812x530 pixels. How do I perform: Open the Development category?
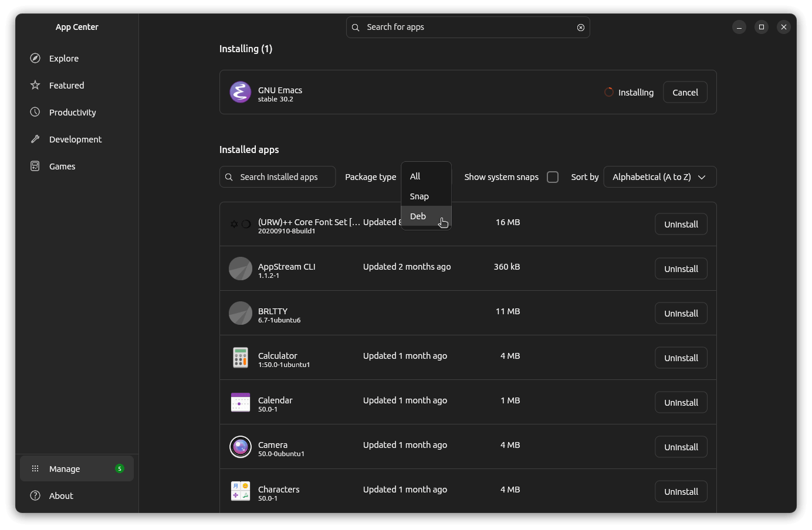(x=75, y=140)
